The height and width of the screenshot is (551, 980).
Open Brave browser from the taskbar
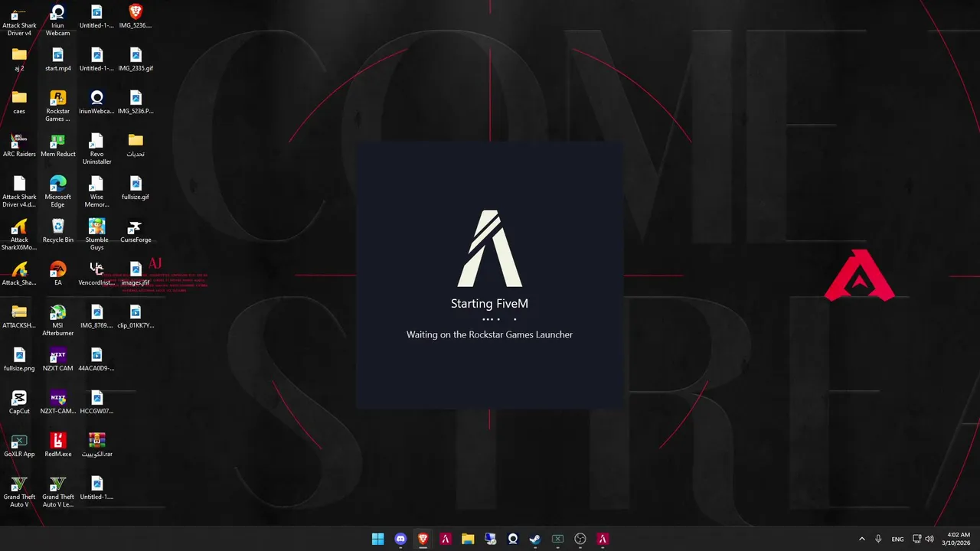point(423,539)
